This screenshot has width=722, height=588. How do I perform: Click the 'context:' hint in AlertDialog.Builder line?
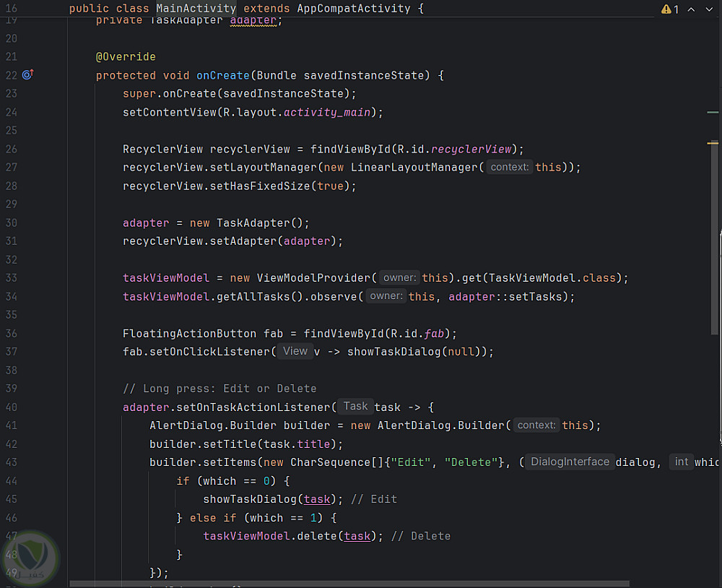tap(536, 425)
